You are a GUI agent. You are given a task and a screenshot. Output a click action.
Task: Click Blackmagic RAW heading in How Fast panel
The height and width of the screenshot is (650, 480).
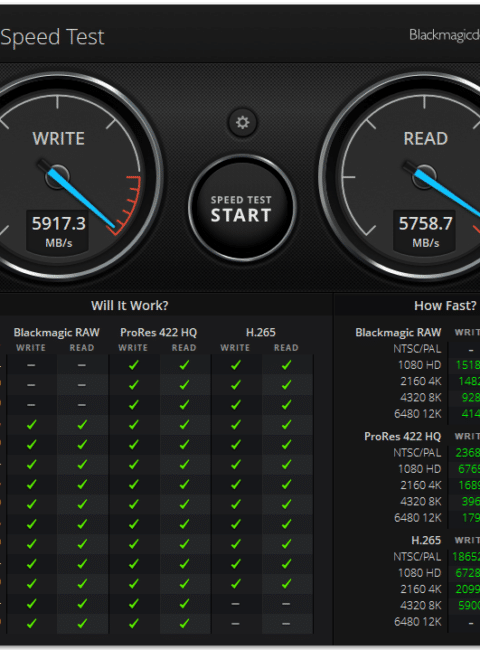(398, 332)
